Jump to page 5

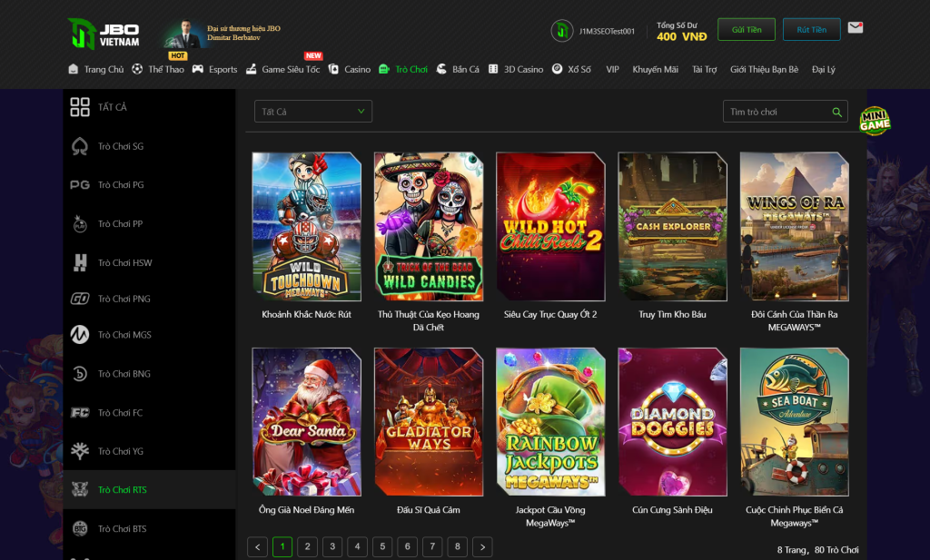click(x=382, y=547)
